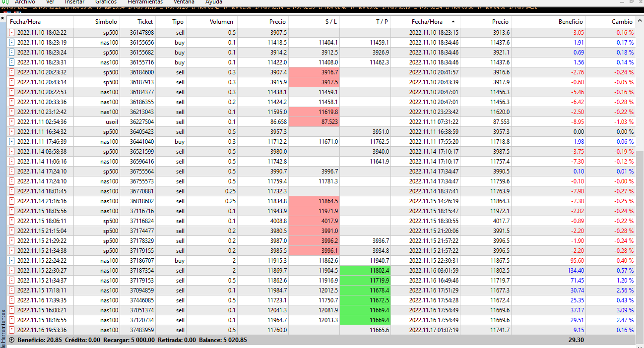
Task: Click the sell icon for ticket 37116824
Action: click(12, 221)
